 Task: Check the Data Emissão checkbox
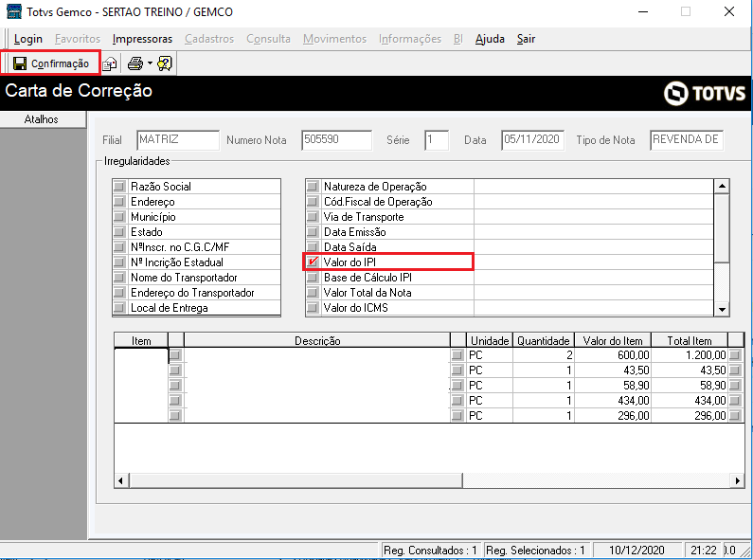[x=313, y=232]
